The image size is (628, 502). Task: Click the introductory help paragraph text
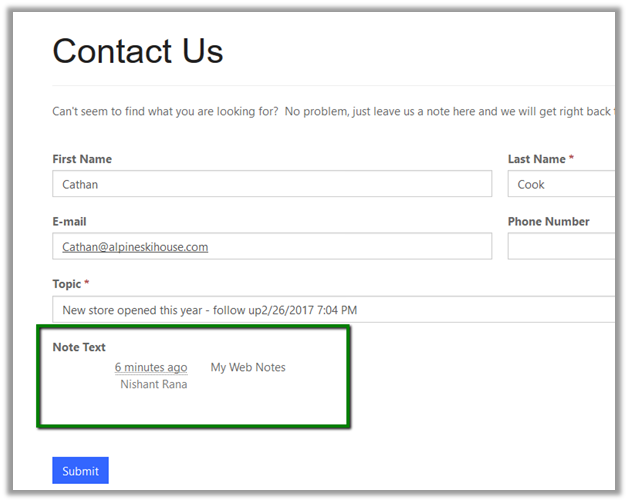point(330,111)
